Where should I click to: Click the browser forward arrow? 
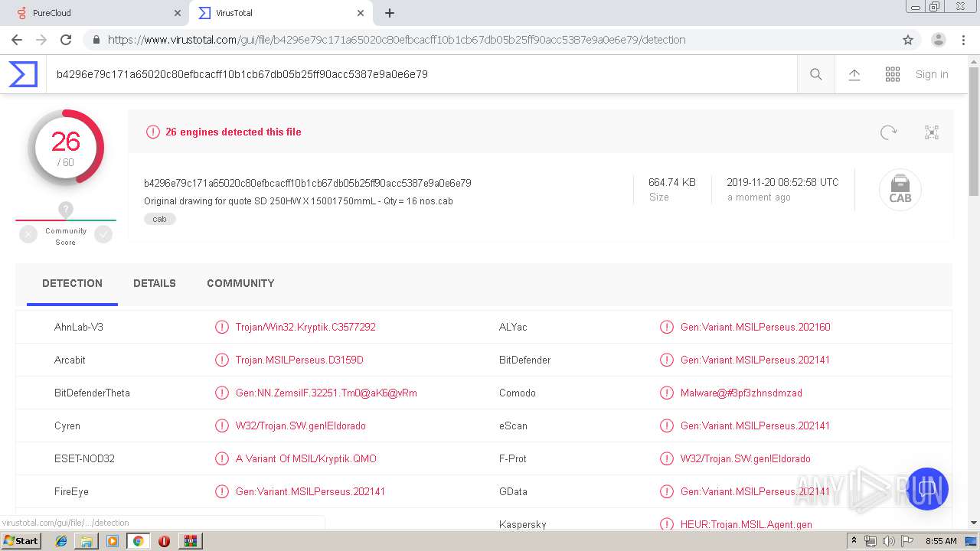coord(41,40)
